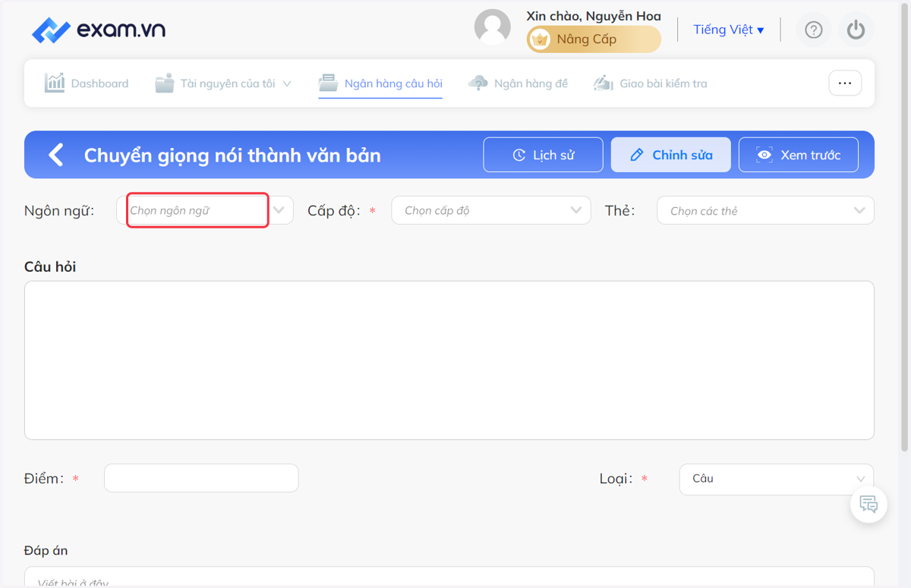Click the Đáp án answer text field
Screen dimensions: 911x588
pos(449,577)
